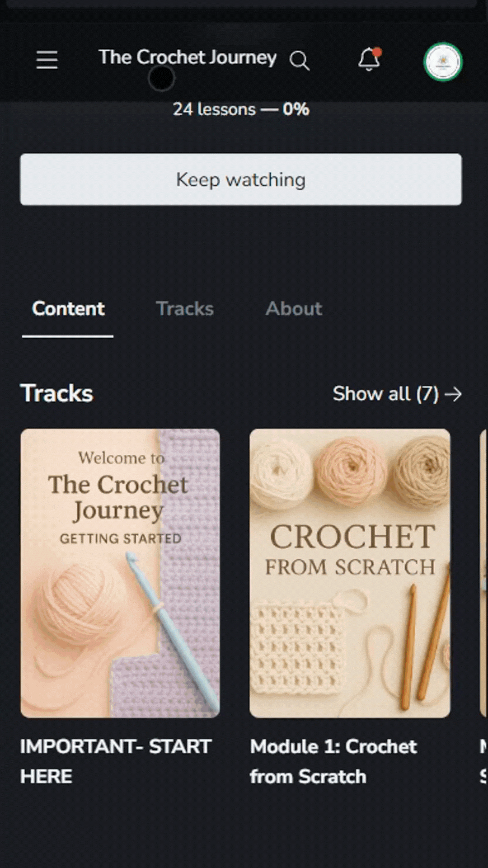Open the About tab
The width and height of the screenshot is (488, 868).
pyautogui.click(x=294, y=309)
